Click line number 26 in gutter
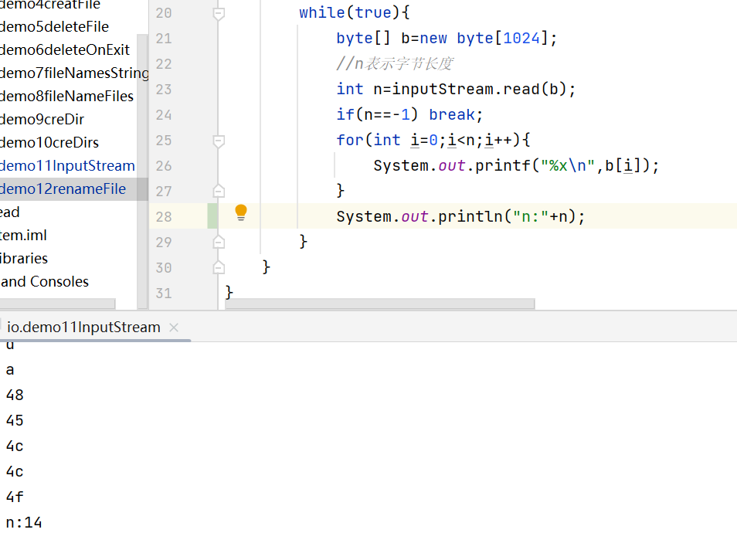Viewport: 737px width, 560px height. (x=164, y=166)
